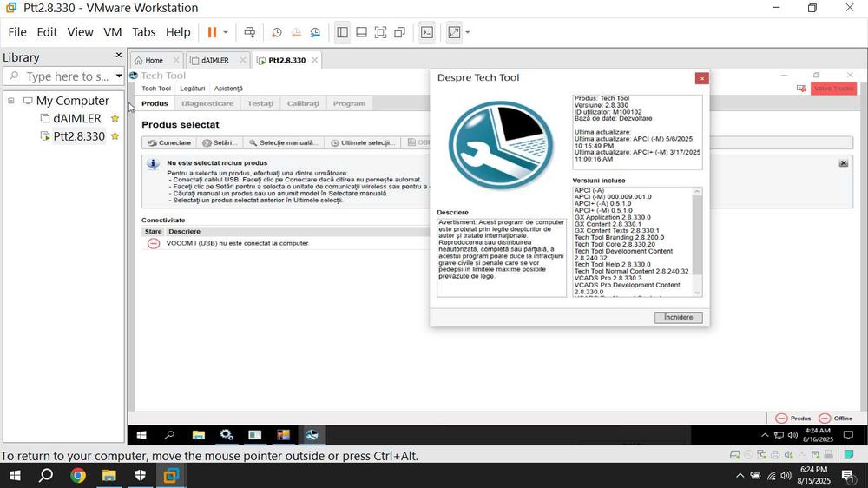Click the Versiuni incluse list scrollbar
The image size is (868, 488).
pyautogui.click(x=697, y=235)
